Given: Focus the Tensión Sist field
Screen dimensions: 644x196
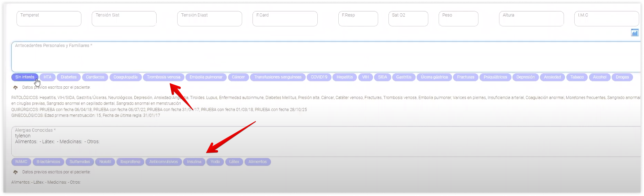Looking at the screenshot, I should (x=124, y=19).
